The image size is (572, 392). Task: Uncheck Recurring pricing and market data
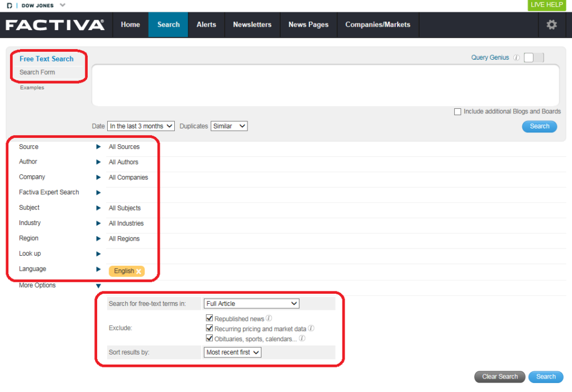(210, 328)
